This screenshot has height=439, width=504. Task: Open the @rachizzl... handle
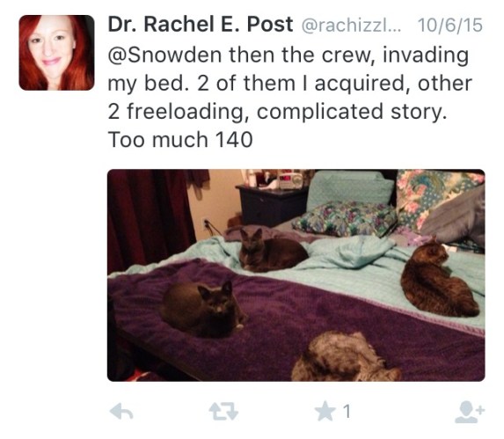point(351,26)
